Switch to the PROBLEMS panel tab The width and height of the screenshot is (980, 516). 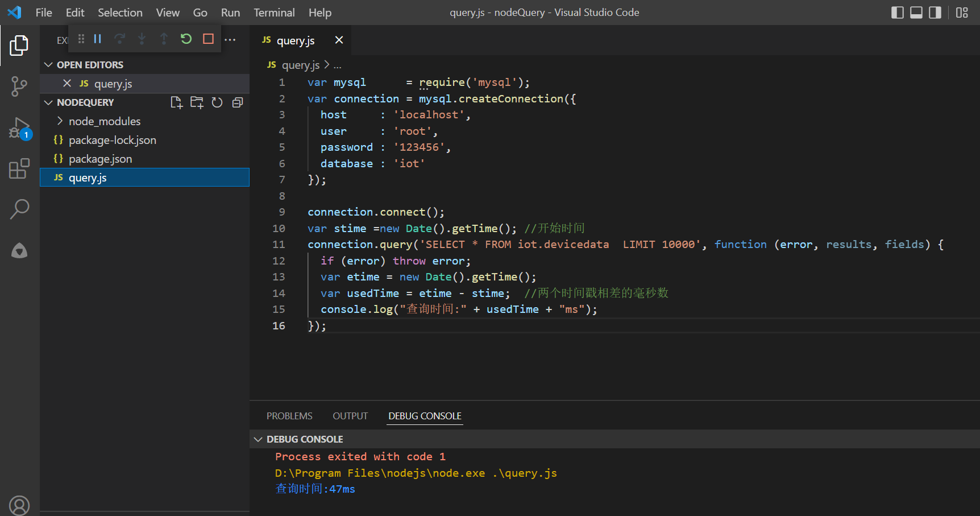[x=289, y=416]
